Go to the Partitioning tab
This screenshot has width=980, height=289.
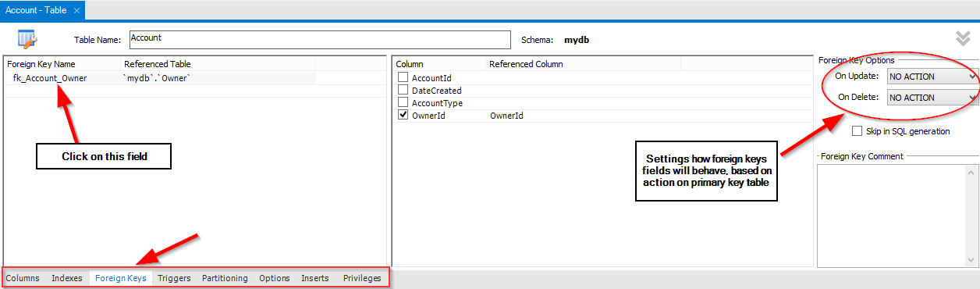click(x=225, y=278)
